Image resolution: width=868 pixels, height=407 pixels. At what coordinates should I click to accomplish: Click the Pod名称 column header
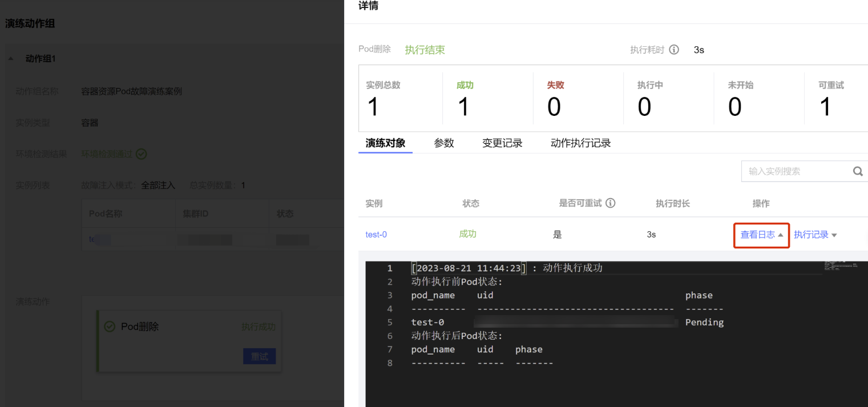[106, 213]
